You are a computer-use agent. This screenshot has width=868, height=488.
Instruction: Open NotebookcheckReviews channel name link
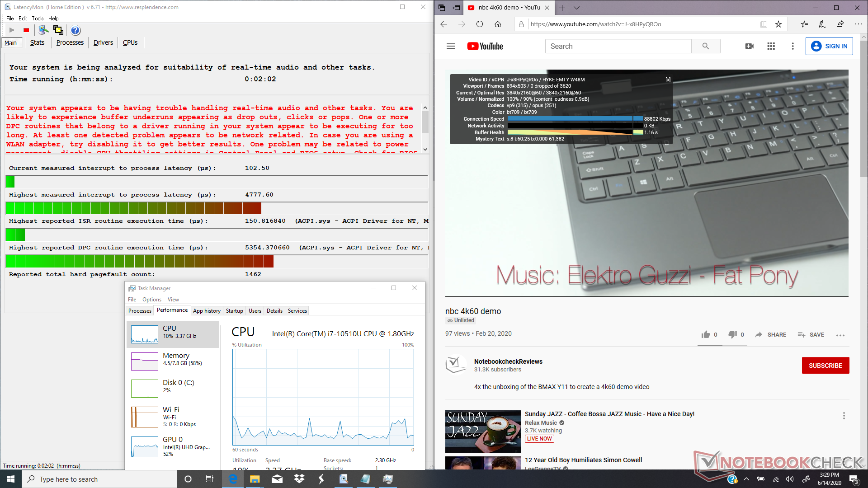508,361
